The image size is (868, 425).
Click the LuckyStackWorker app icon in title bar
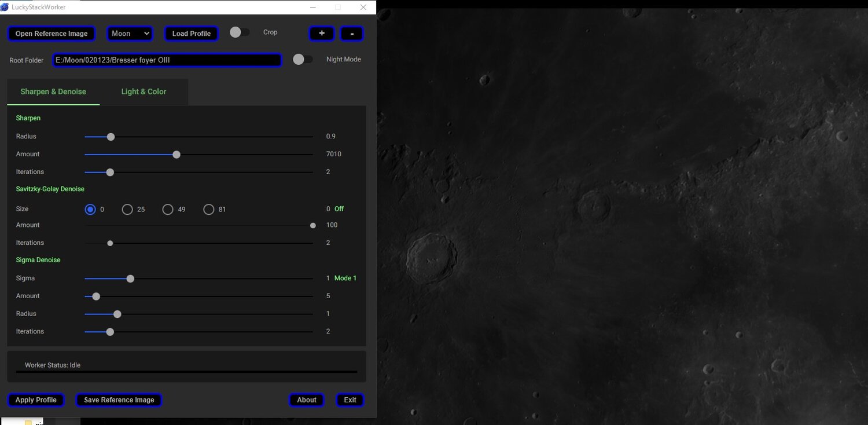(5, 7)
